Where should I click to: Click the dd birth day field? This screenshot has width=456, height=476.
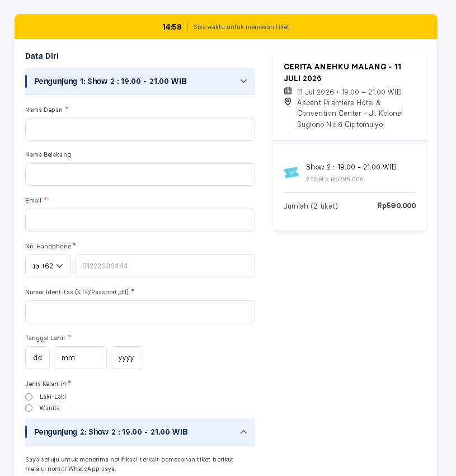tap(37, 357)
